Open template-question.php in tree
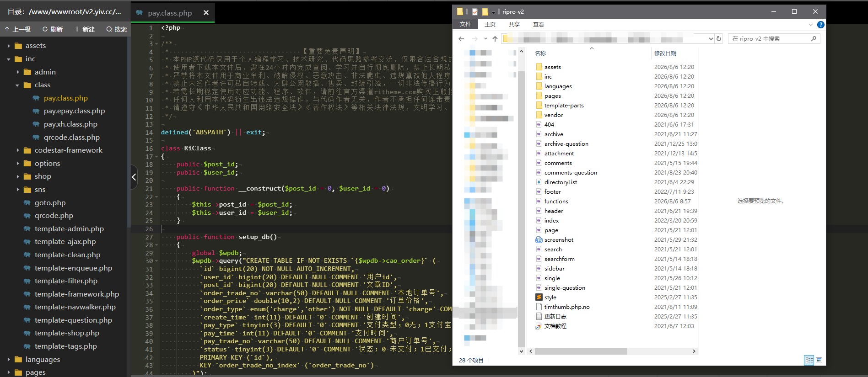 pos(73,320)
